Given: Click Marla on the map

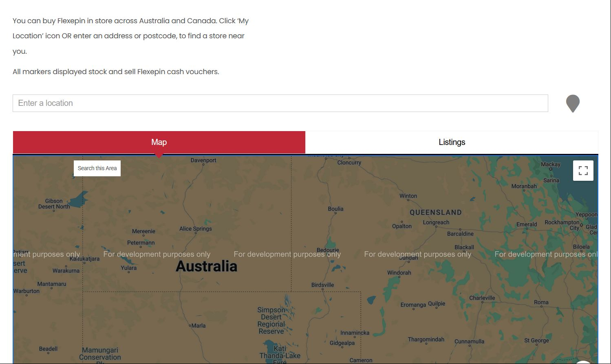Looking at the screenshot, I should click(x=199, y=326).
